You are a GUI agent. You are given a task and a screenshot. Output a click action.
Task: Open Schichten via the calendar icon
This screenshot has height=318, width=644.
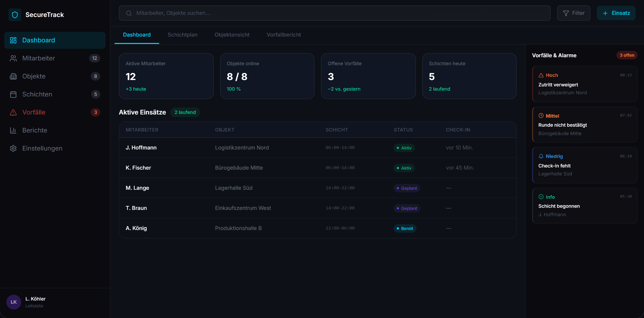[x=13, y=94]
